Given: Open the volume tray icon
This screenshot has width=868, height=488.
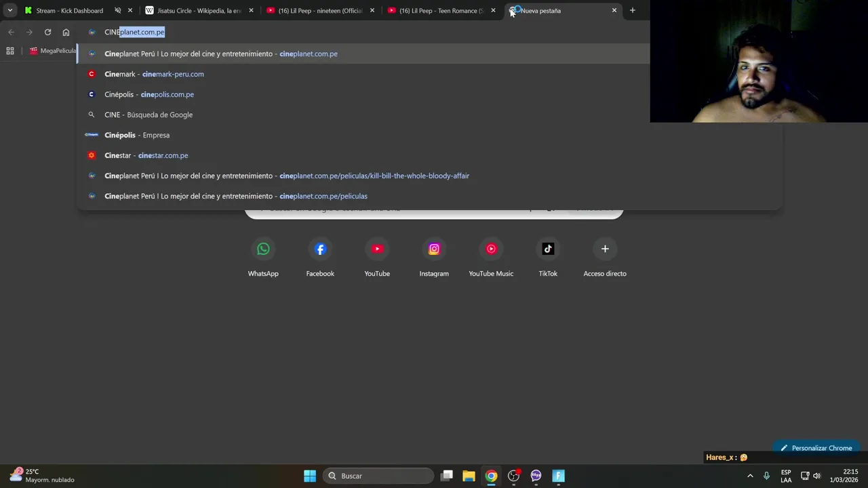Looking at the screenshot, I should point(816,476).
